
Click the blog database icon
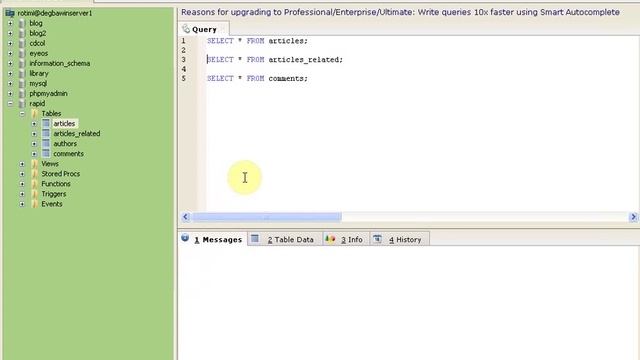point(22,23)
